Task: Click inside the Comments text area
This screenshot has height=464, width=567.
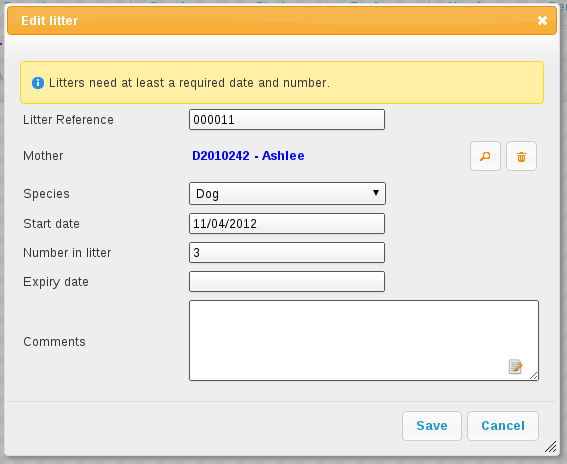Action: [x=364, y=340]
